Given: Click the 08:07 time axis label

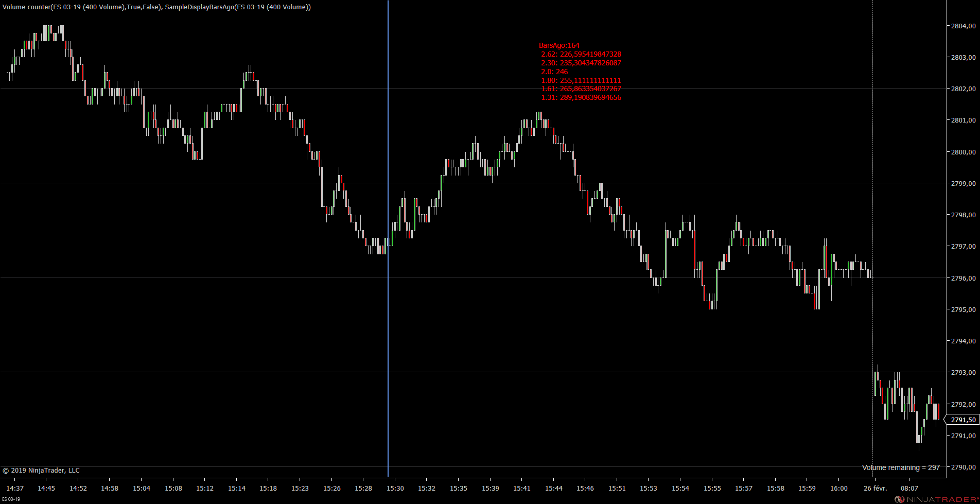Looking at the screenshot, I should click(909, 488).
